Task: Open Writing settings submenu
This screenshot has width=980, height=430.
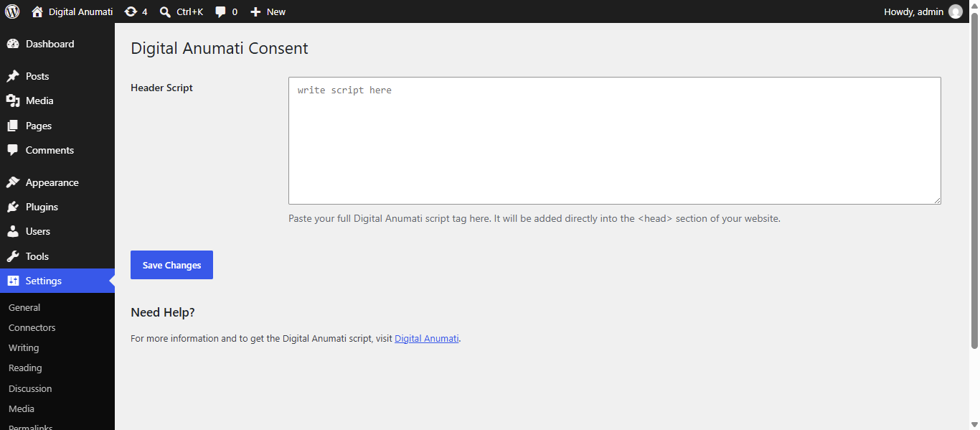Action: click(24, 347)
